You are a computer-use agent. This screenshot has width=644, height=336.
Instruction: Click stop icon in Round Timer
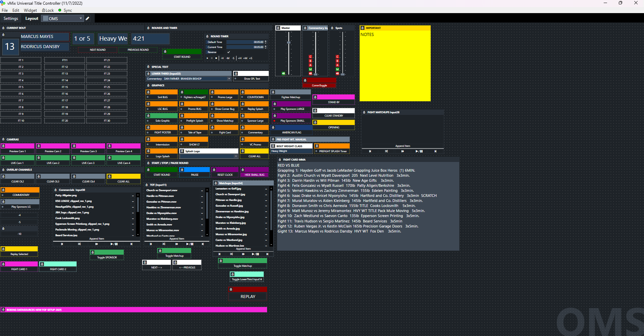[216, 58]
